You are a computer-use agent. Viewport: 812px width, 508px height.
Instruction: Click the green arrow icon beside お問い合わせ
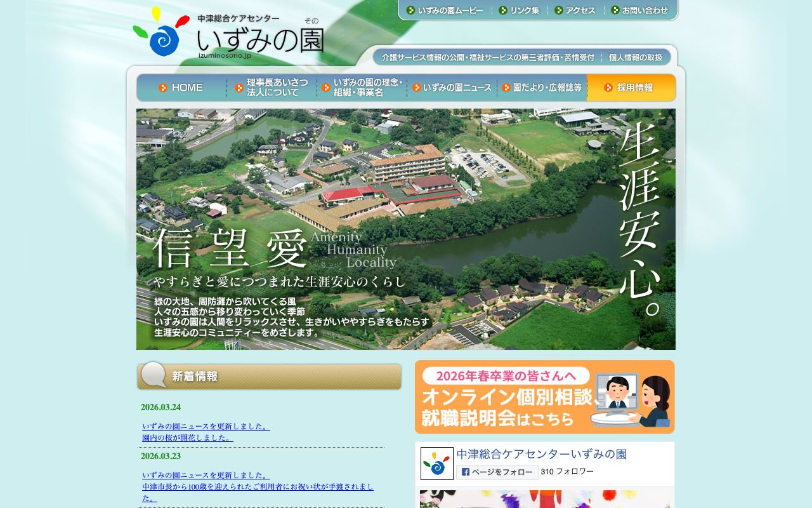pos(616,10)
